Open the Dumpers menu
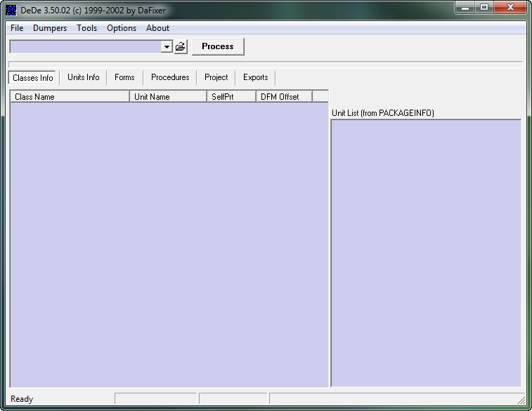532x411 pixels. (x=50, y=28)
